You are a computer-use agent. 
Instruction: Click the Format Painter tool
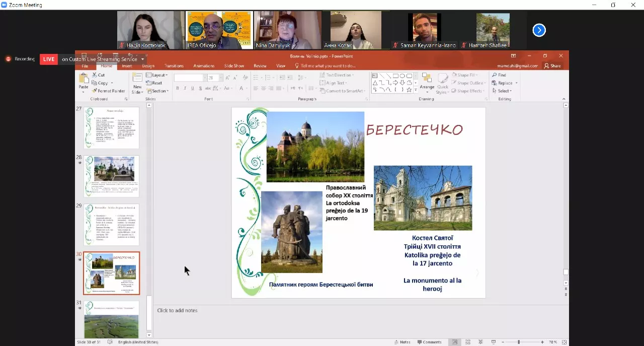108,91
